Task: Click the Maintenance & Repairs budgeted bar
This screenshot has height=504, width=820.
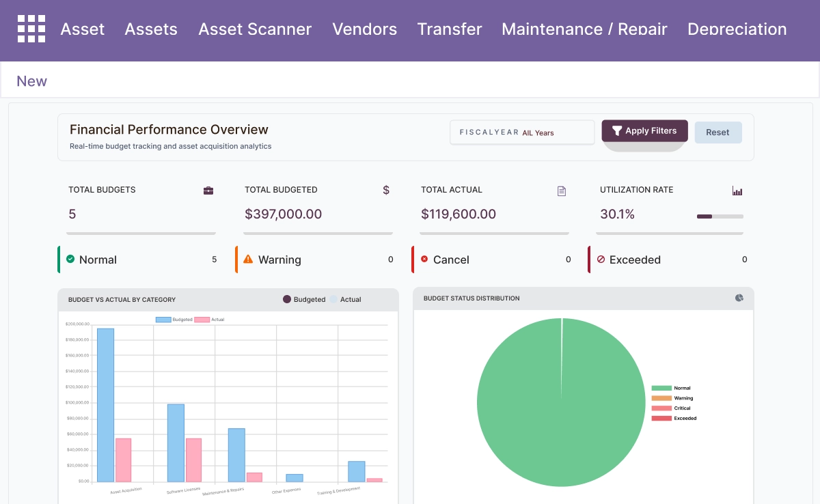Action: [x=236, y=455]
